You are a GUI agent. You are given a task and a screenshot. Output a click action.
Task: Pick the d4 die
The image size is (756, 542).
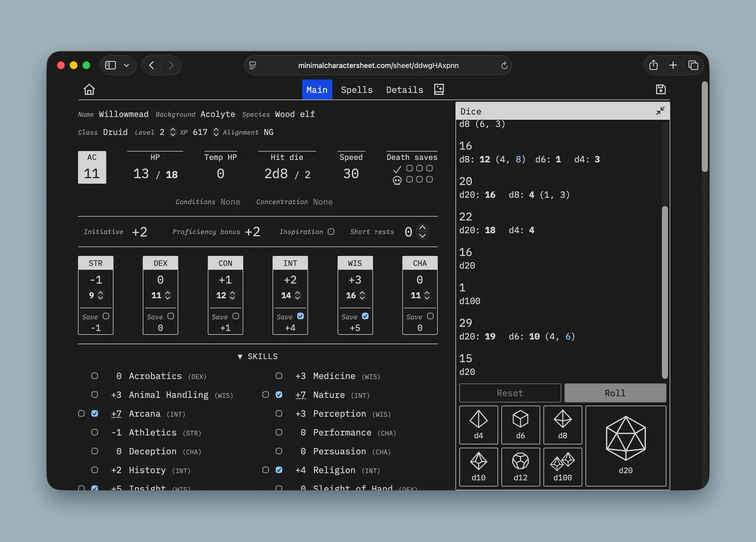[x=478, y=424]
